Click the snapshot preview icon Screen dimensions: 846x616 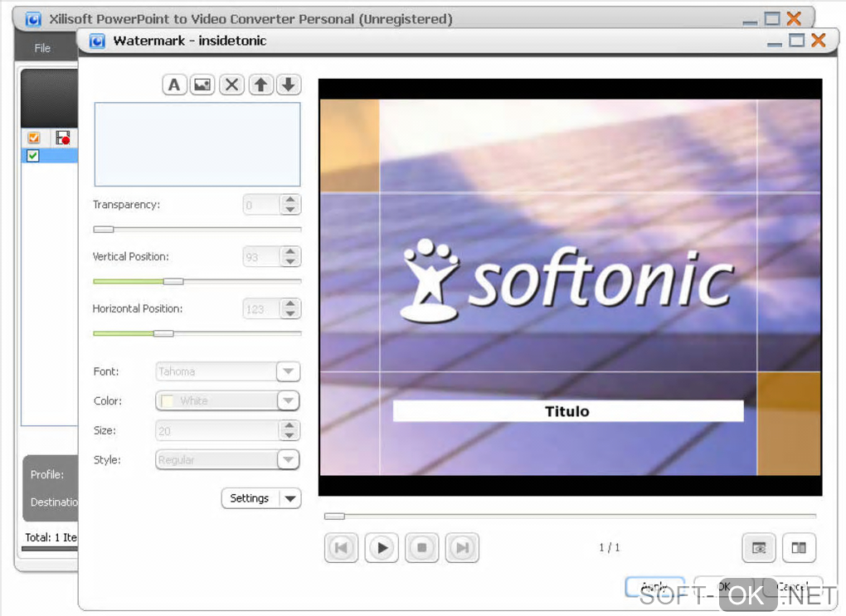[x=759, y=548]
